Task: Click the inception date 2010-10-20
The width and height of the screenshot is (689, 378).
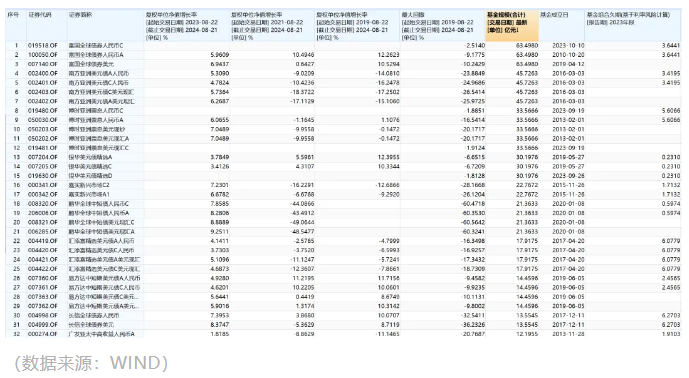Action: tap(568, 55)
